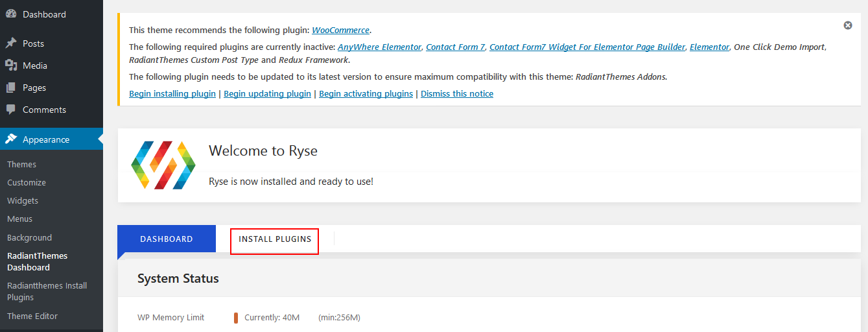
Task: Click the Dismiss this notice link
Action: click(x=457, y=94)
